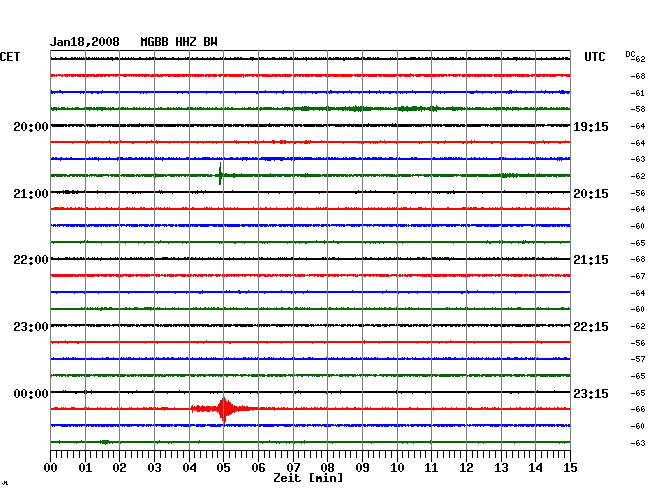650x494 pixels.
Task: Click the 00 minute axis tick label
Action: (51, 468)
